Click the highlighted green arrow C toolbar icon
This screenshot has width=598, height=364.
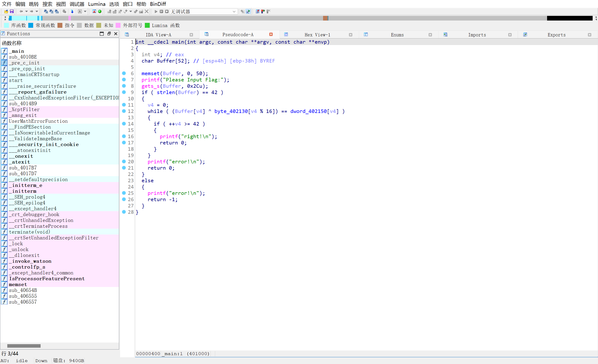(248, 11)
